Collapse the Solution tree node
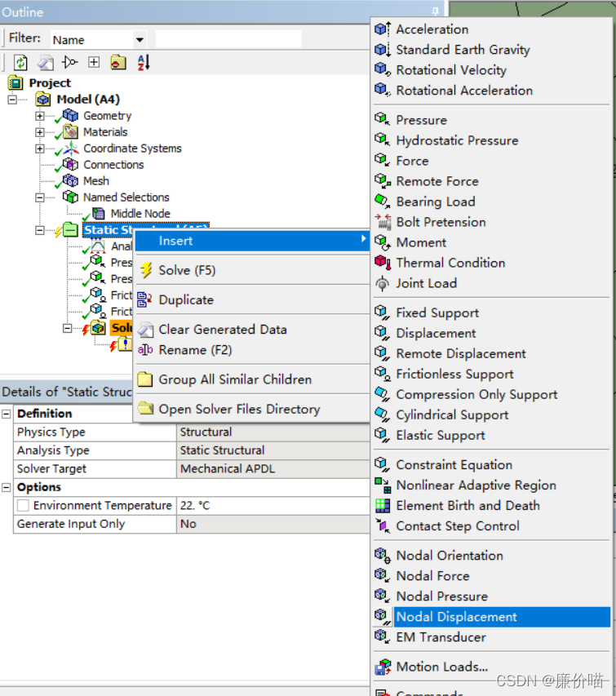 pyautogui.click(x=68, y=329)
